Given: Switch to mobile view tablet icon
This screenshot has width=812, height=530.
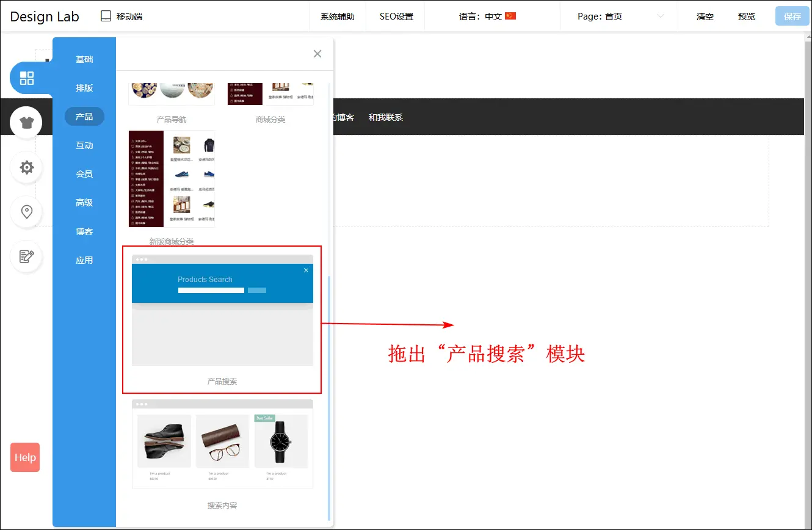Looking at the screenshot, I should pyautogui.click(x=106, y=16).
